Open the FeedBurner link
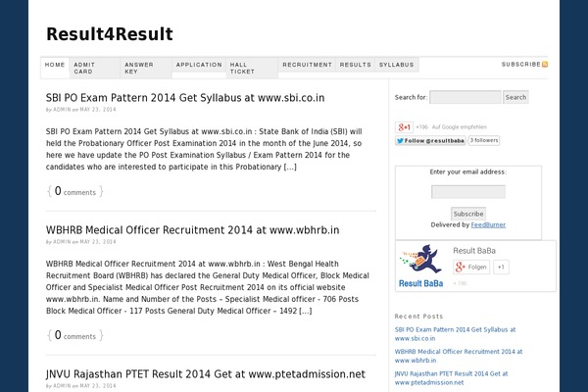 (488, 224)
